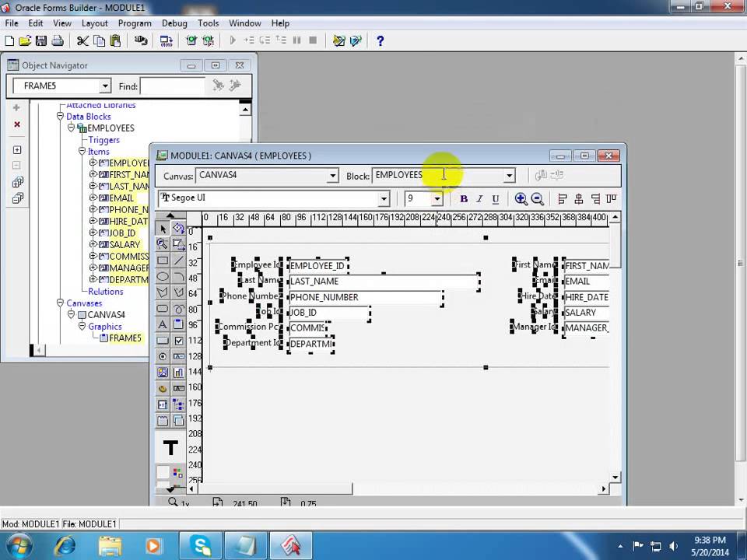
Task: Click the red X Delete button in navigator
Action: point(16,124)
